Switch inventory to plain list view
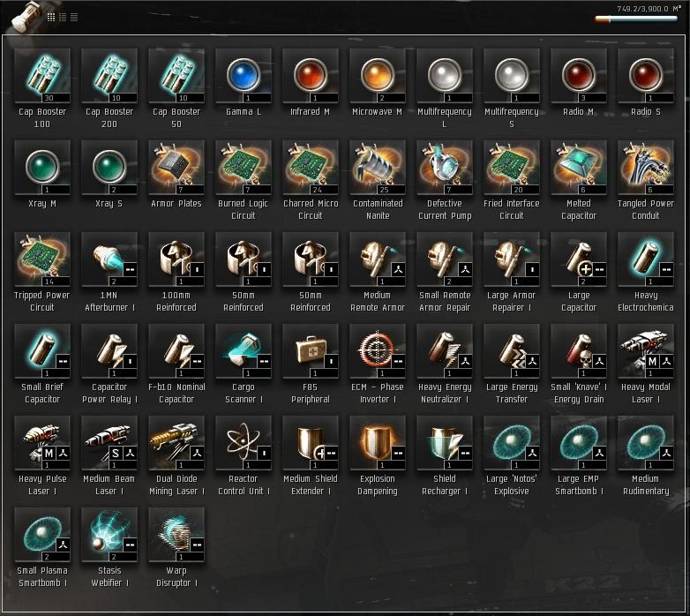 coord(74,17)
